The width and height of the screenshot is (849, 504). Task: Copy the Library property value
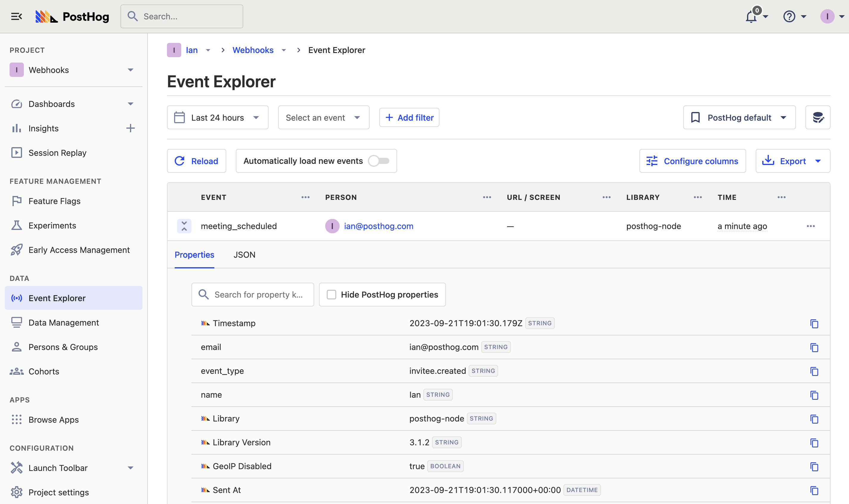click(x=814, y=419)
